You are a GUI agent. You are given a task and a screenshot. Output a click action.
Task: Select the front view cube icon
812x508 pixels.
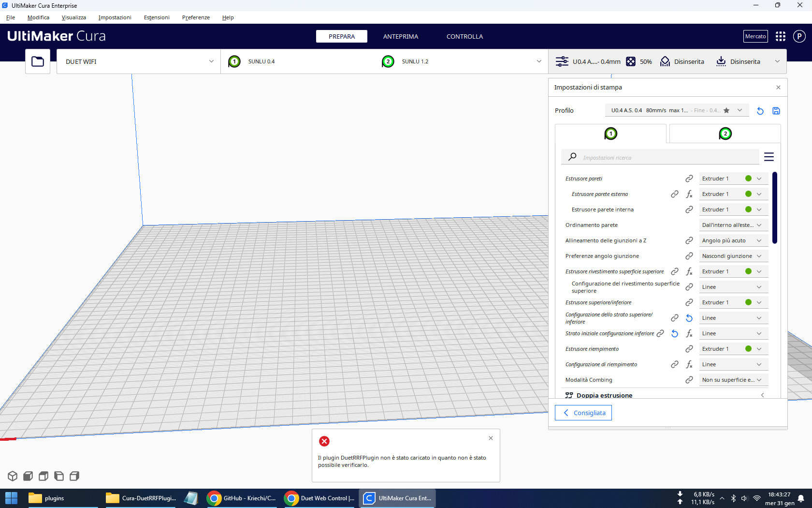28,476
